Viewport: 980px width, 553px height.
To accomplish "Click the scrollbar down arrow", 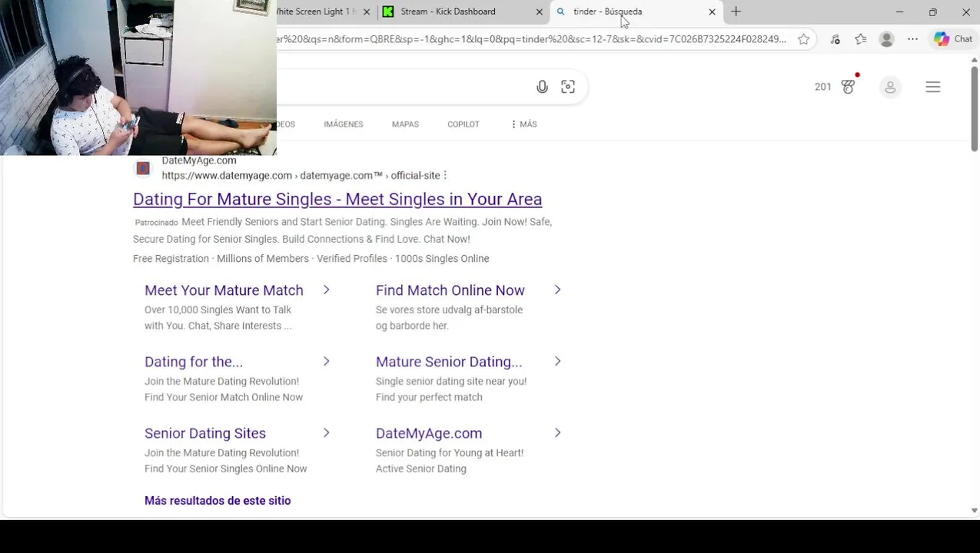I will click(974, 510).
